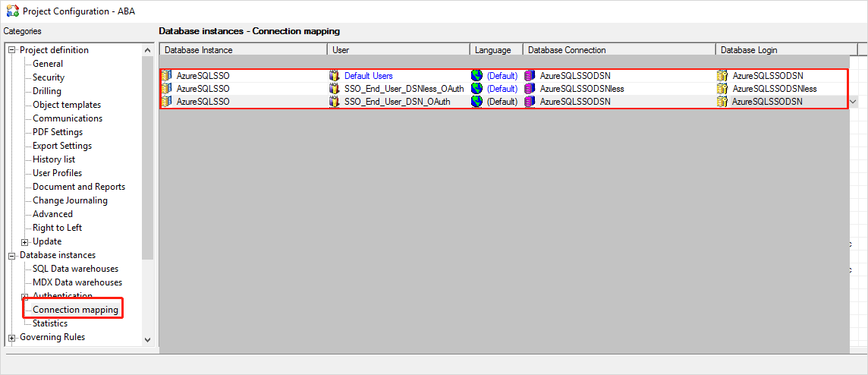Select SQL Data warehouses category
This screenshot has height=375, width=868.
(x=75, y=269)
